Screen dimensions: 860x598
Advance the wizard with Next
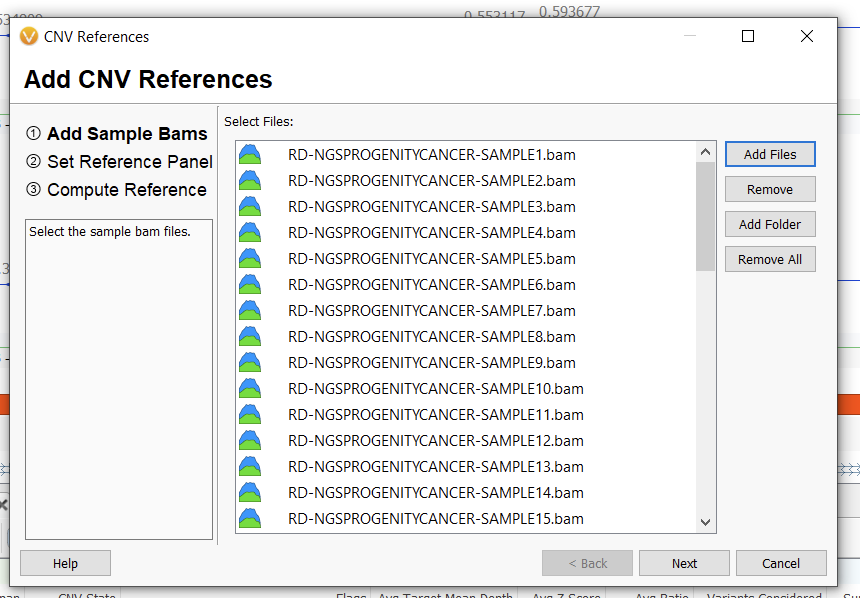click(684, 563)
